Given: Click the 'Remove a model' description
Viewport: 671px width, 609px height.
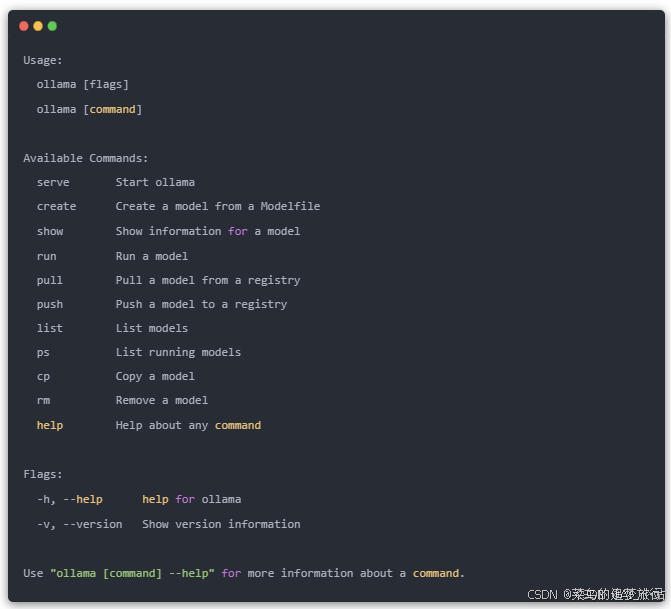Looking at the screenshot, I should pos(162,401).
